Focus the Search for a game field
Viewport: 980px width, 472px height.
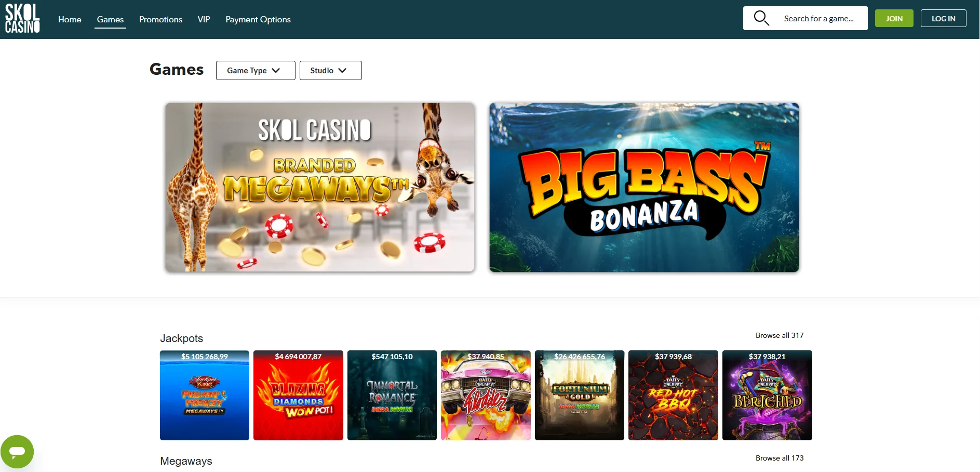[x=805, y=18]
